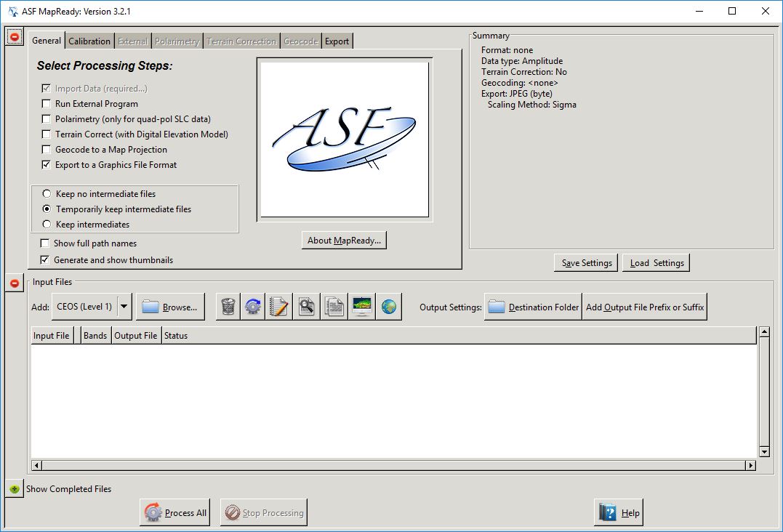Image resolution: width=783 pixels, height=532 pixels.
Task: Select Keep no intermediate files option
Action: 47,193
